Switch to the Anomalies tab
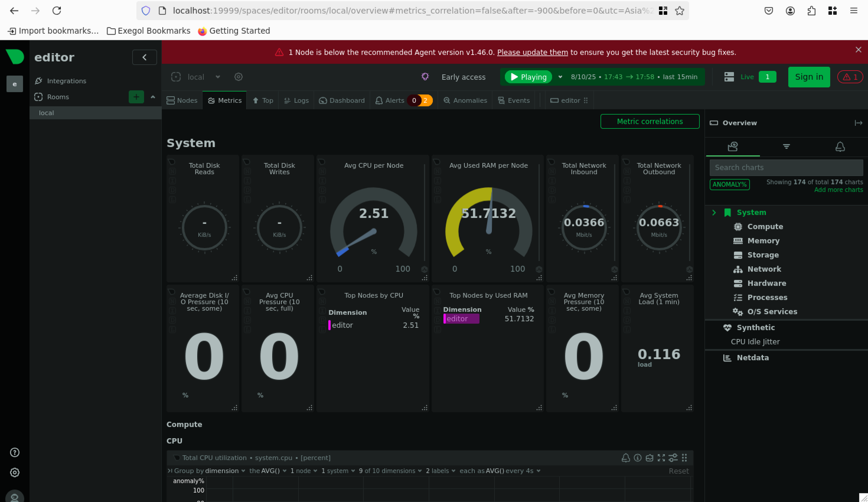 pos(465,100)
